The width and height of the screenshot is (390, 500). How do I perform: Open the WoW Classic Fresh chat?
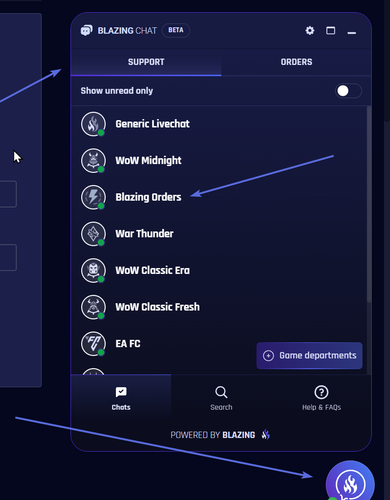(219, 307)
